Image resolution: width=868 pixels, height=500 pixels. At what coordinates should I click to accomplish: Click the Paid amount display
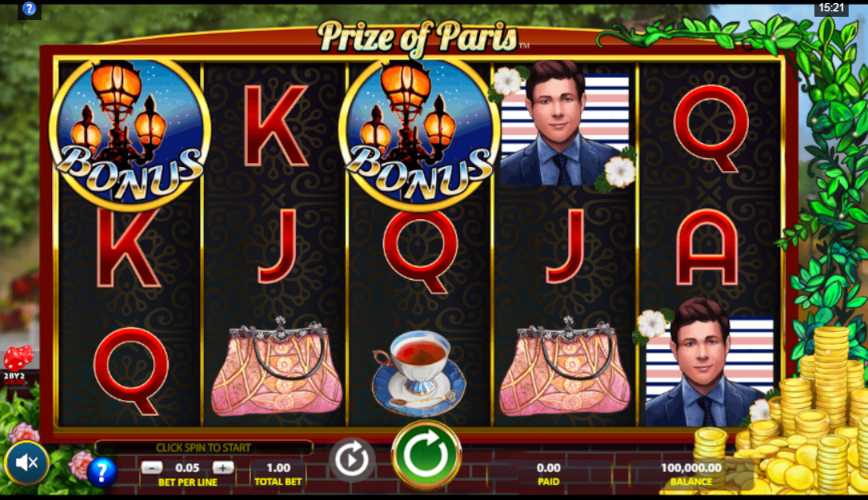[548, 468]
